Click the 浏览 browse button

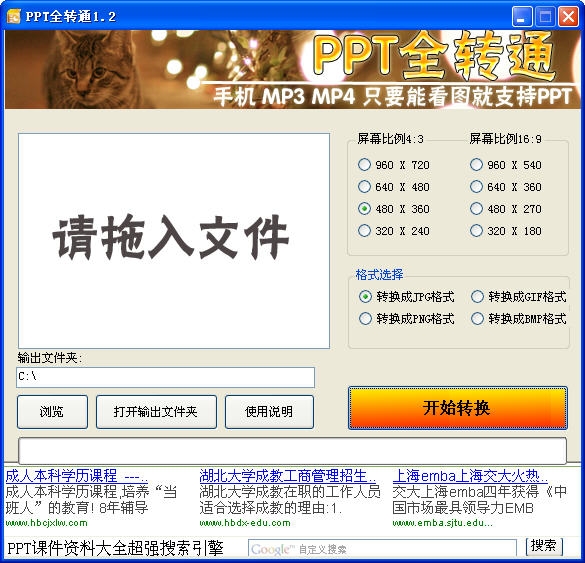pos(52,412)
